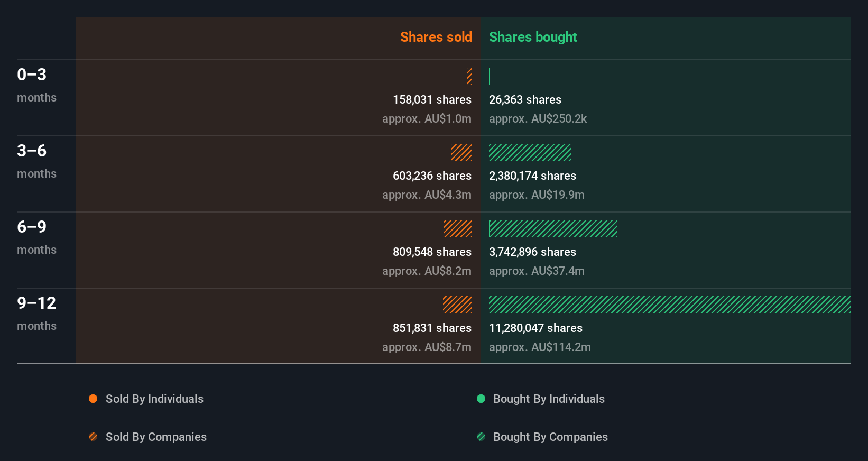Click the 6–9 months bought bar
The height and width of the screenshot is (461, 868).
pyautogui.click(x=553, y=228)
